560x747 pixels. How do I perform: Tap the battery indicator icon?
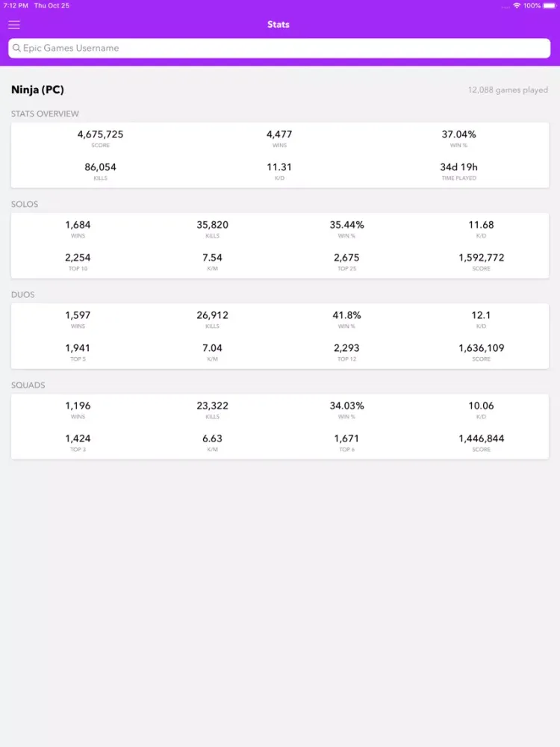[x=550, y=6]
